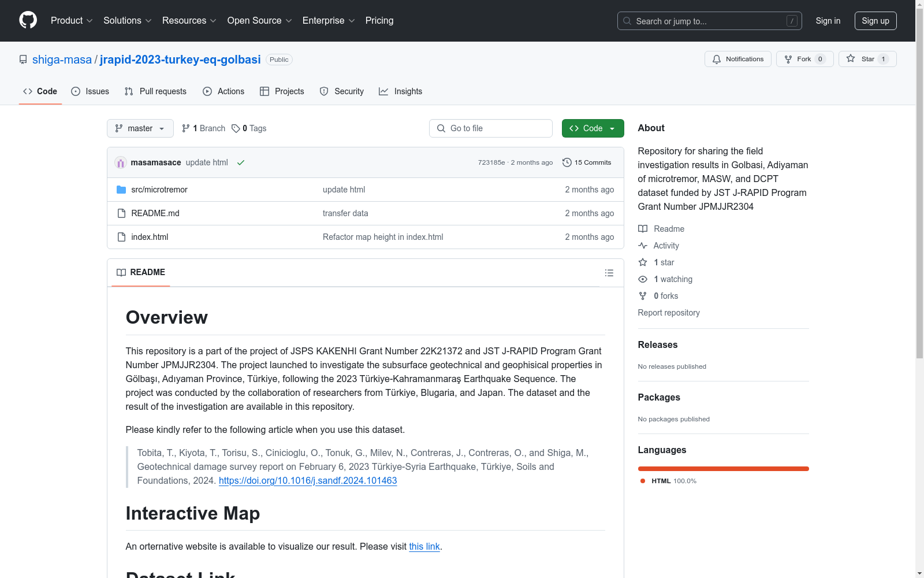Open the green Code dropdown button
Screen dimensions: 924x578
point(593,128)
